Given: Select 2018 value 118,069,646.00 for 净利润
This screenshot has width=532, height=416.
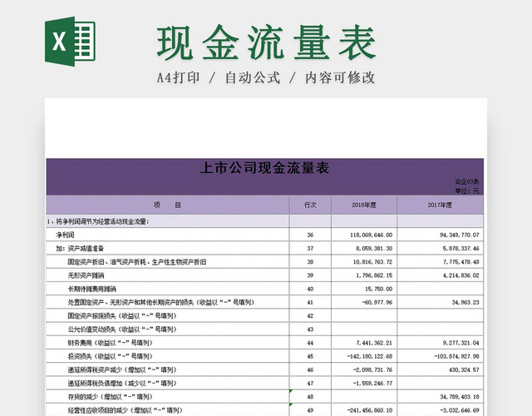Looking at the screenshot, I should click(364, 235).
